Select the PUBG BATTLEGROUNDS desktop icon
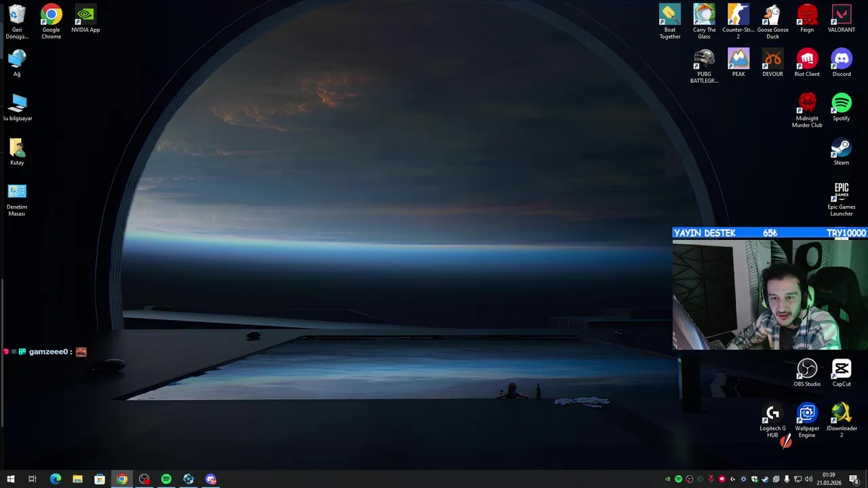This screenshot has height=488, width=868. pyautogui.click(x=704, y=66)
